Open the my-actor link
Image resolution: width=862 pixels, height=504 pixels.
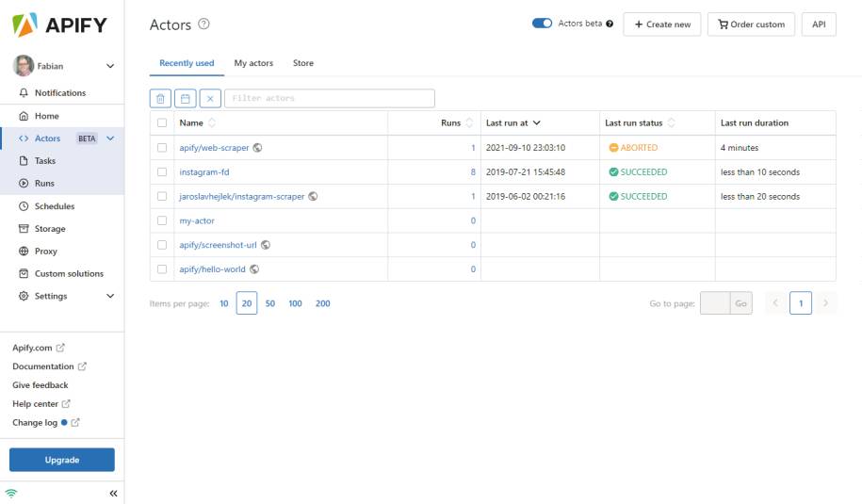point(197,220)
